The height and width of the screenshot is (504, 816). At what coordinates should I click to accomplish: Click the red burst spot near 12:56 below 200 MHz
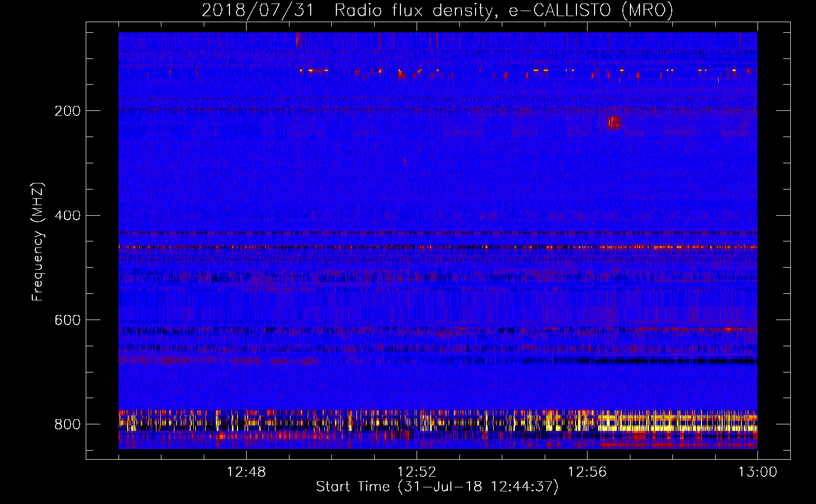tap(614, 122)
